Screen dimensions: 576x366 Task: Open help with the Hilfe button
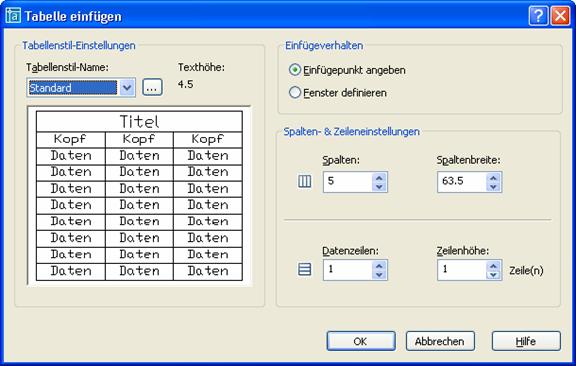coord(526,341)
